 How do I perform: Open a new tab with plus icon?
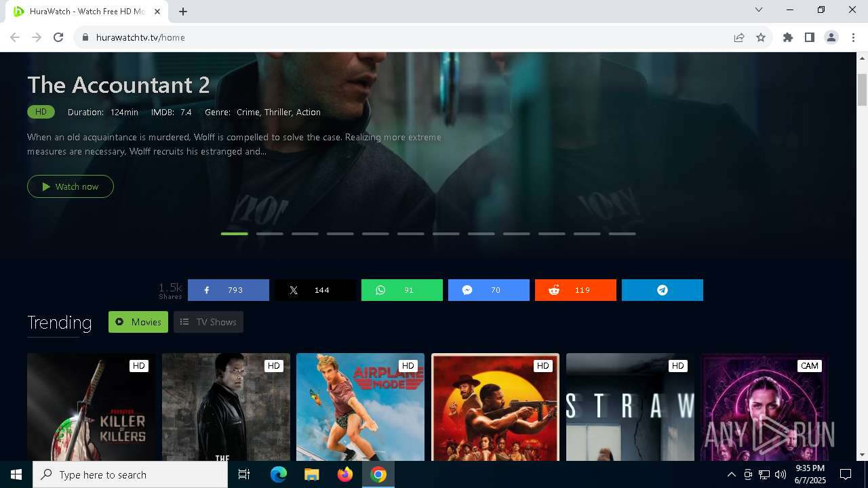183,12
